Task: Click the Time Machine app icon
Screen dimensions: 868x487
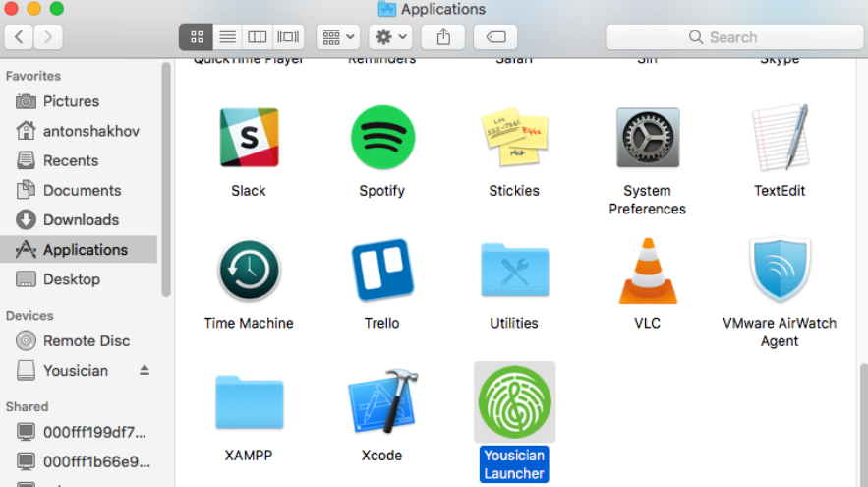Action: coord(249,272)
